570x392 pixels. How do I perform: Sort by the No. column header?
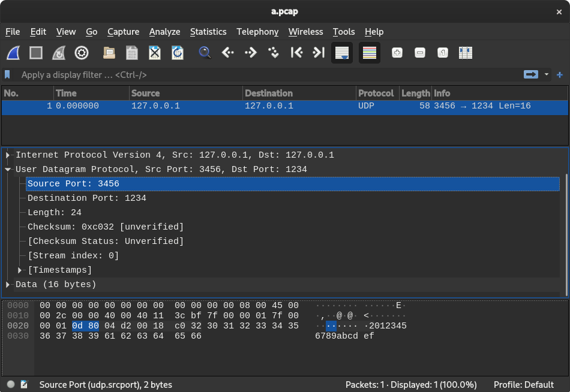pos(28,94)
